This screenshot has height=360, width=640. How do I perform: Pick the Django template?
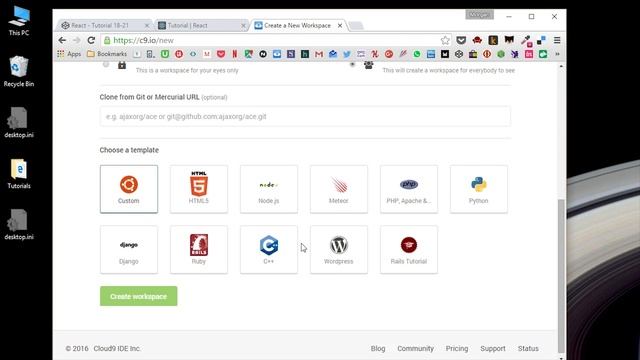click(129, 249)
